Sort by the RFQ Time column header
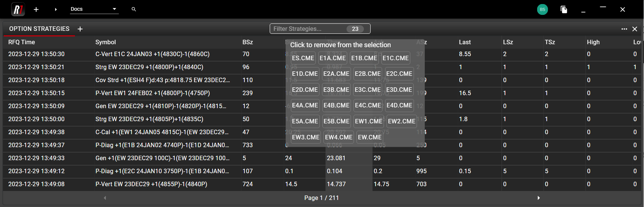Screen dimensions: 644x207 click(x=22, y=42)
